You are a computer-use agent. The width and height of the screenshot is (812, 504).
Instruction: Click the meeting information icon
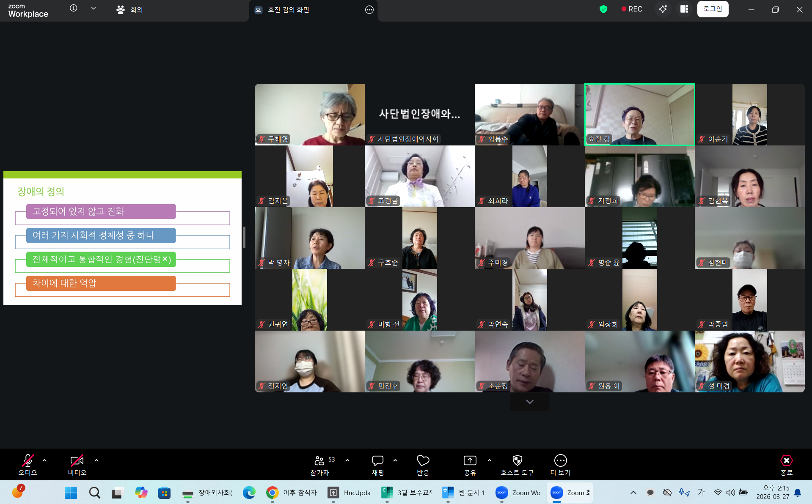pos(74,8)
